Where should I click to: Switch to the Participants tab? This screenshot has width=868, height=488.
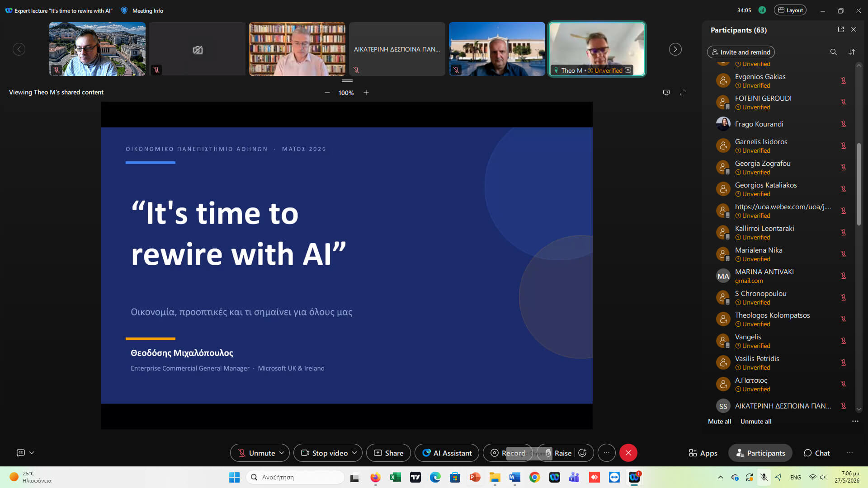tap(760, 453)
